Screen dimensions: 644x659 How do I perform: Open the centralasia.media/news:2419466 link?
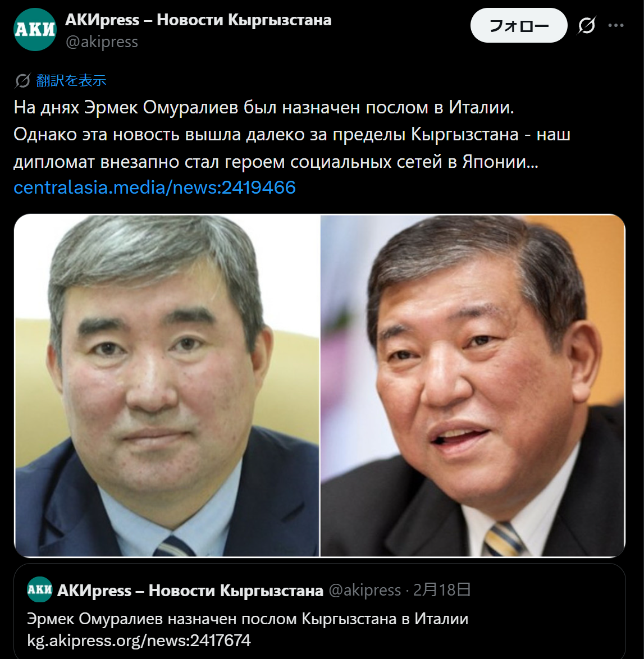[155, 187]
